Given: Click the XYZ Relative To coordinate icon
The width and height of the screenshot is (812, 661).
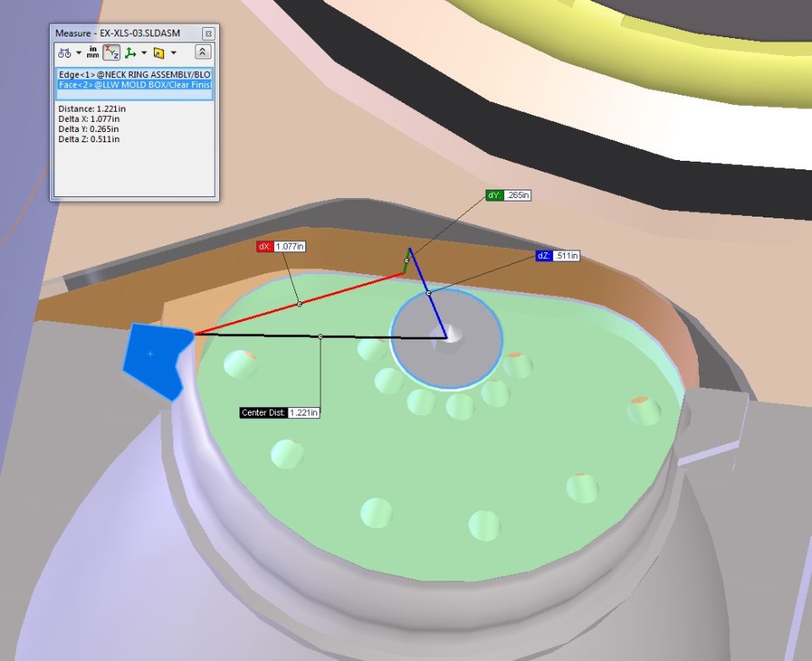Looking at the screenshot, I should tap(130, 52).
